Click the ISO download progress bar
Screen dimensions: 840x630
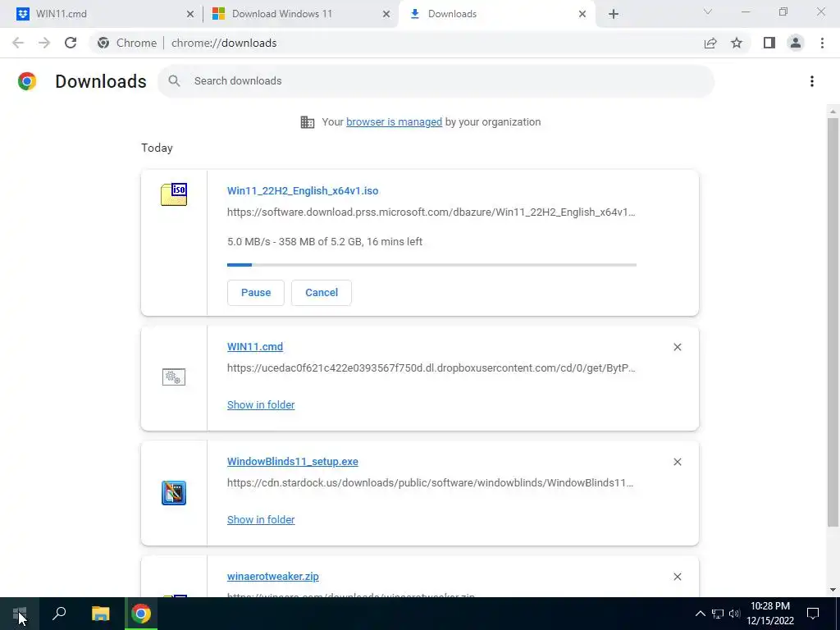(x=431, y=265)
